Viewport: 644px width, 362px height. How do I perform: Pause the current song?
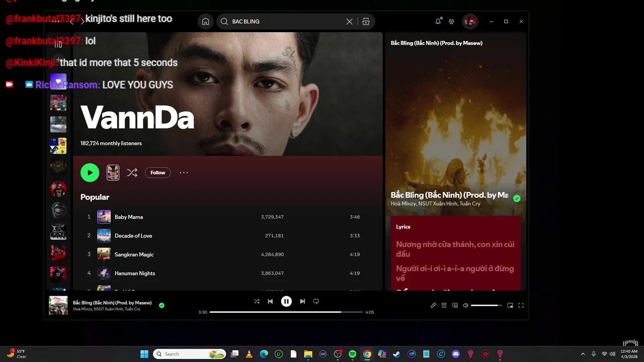(286, 301)
